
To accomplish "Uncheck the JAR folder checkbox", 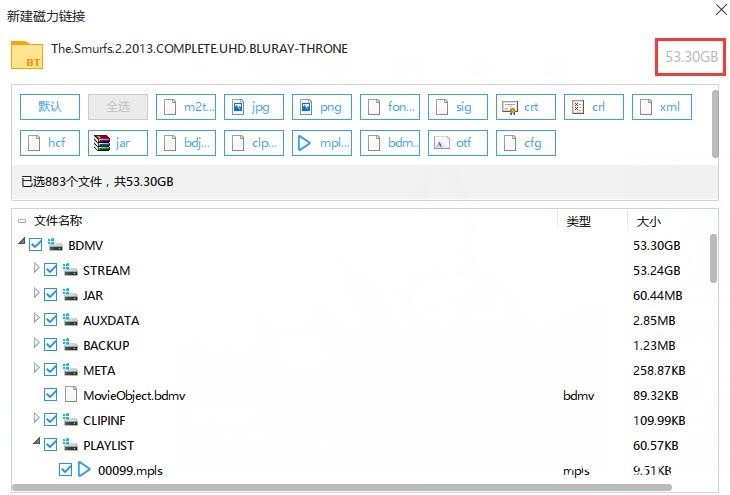I will [x=50, y=295].
